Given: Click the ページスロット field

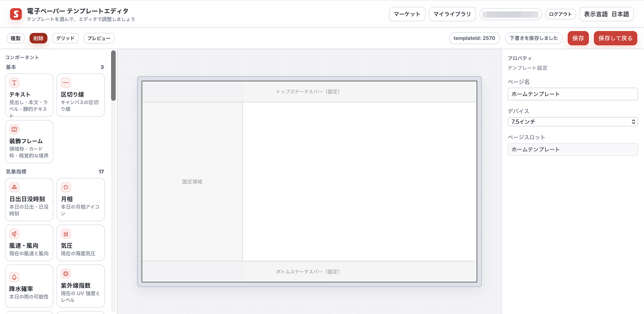Looking at the screenshot, I should [573, 150].
